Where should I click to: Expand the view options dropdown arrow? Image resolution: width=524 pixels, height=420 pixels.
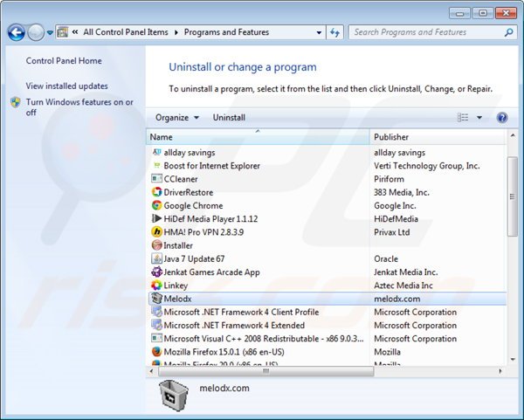[479, 118]
